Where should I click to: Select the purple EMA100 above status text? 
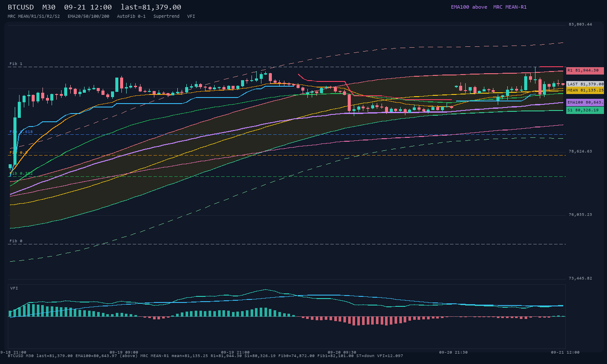[469, 7]
